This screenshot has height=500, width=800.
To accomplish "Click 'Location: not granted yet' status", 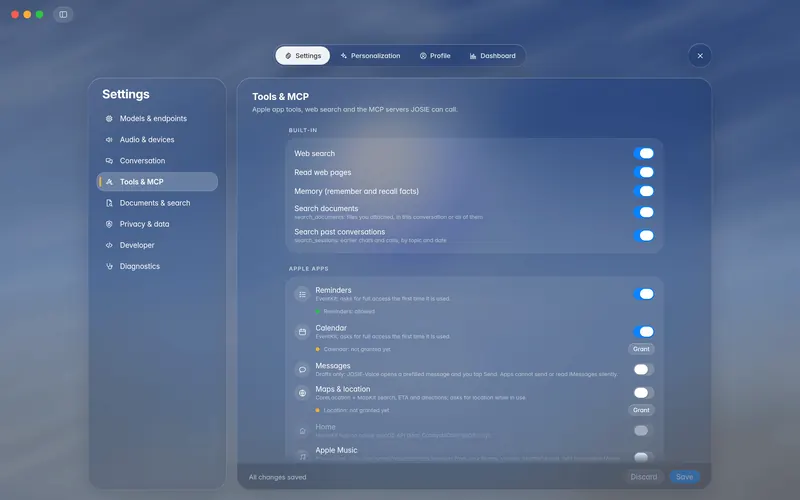I will [356, 410].
